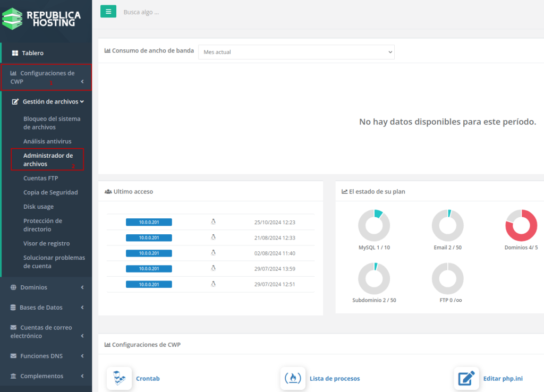Click the Funciones DNS envelope icon
The height and width of the screenshot is (392, 544).
point(14,356)
